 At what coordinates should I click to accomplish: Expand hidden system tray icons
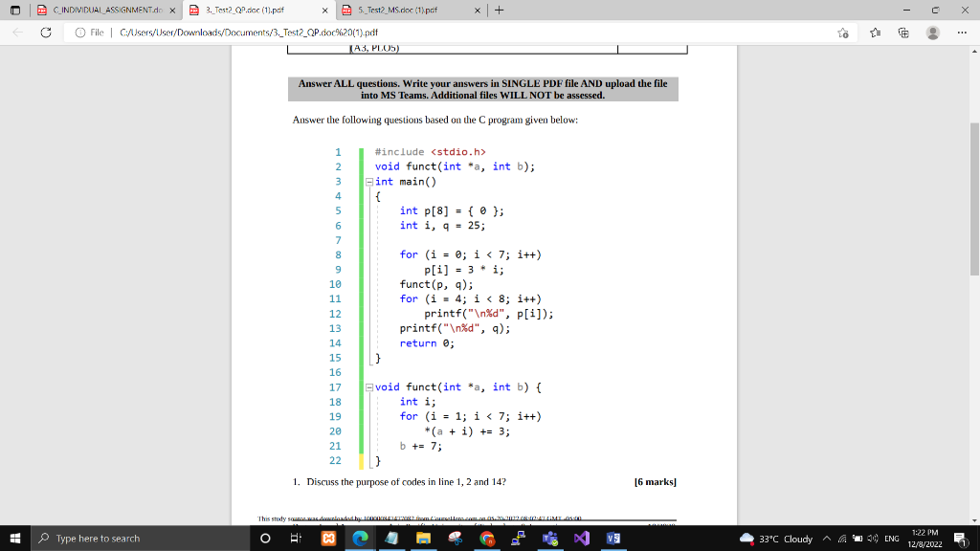point(826,538)
